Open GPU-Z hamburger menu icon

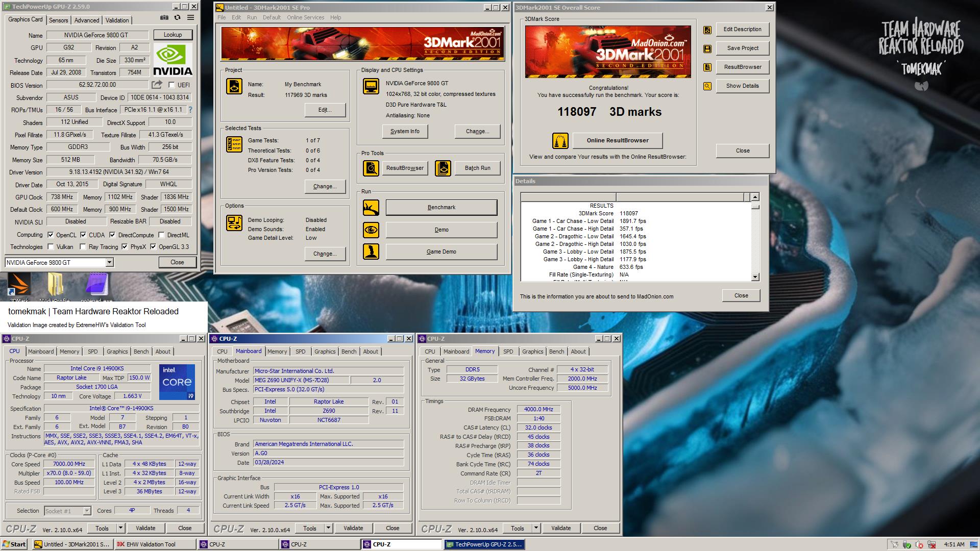pos(190,18)
